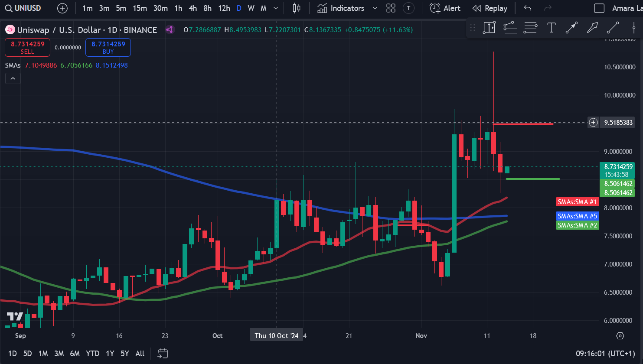This screenshot has height=364, width=643.
Task: Click the Uniswap coin logo
Action: pos(10,30)
